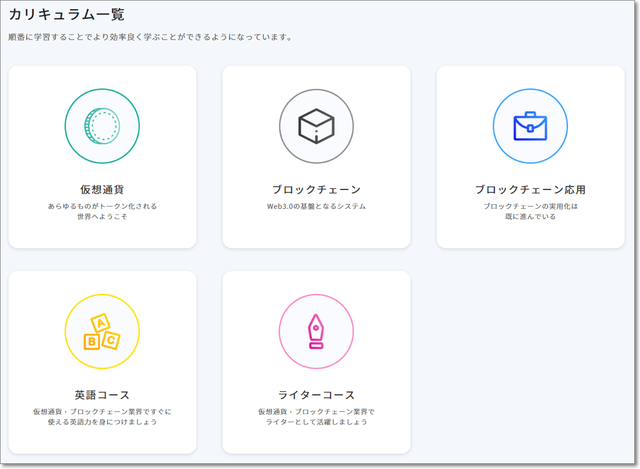Viewport: 640px width, 469px height.
Task: Click the blue briefcase icon for ブロックチェーン応用
Action: click(530, 126)
